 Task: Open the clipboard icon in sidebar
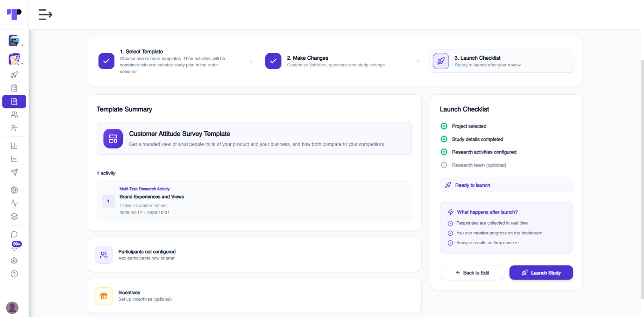click(14, 88)
